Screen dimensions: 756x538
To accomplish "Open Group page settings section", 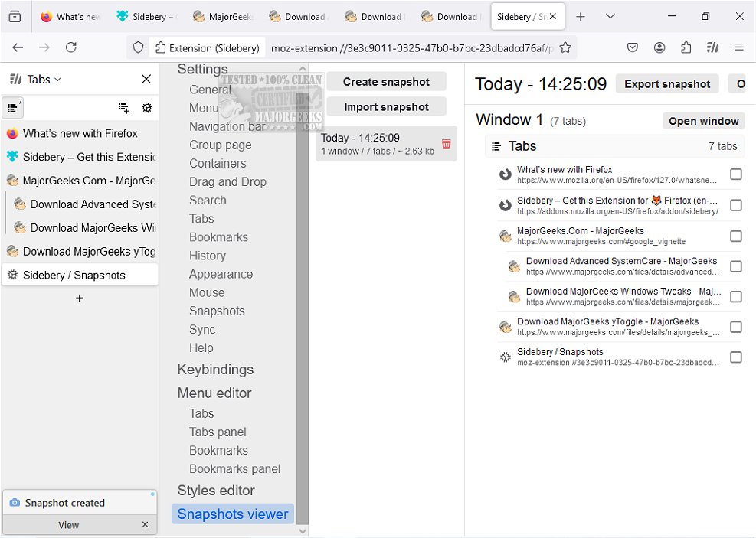I will pos(221,145).
